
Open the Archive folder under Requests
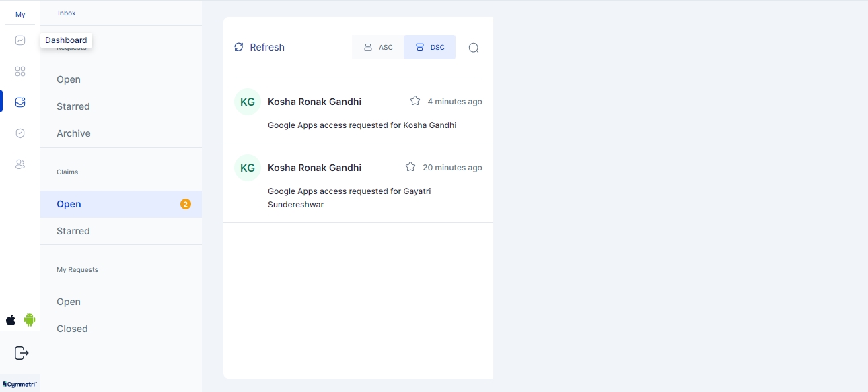[73, 133]
